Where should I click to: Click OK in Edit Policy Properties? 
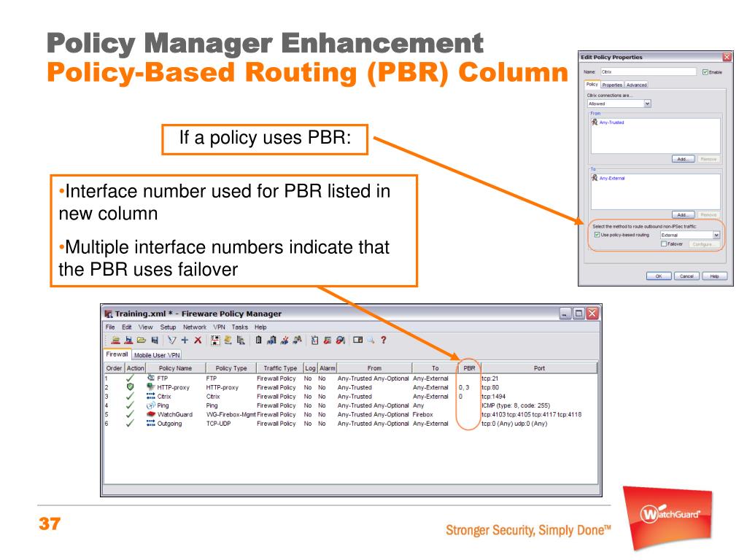659,276
